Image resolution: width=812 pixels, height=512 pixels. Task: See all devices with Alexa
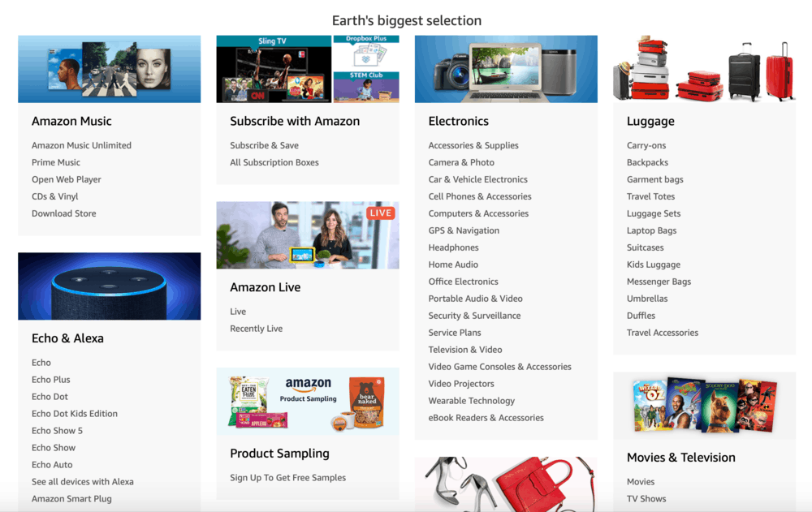click(82, 481)
